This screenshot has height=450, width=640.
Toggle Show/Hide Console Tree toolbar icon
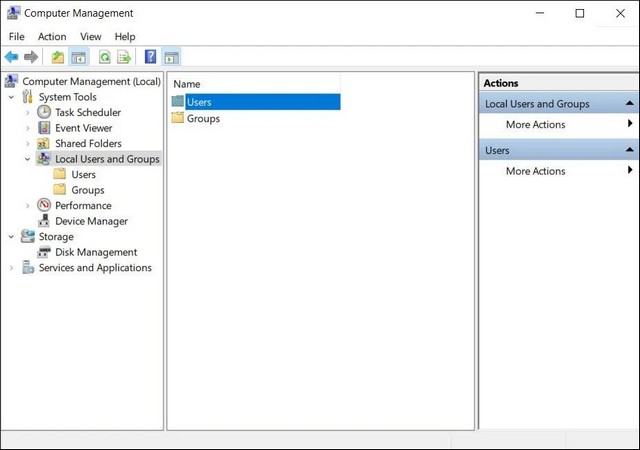click(78, 58)
